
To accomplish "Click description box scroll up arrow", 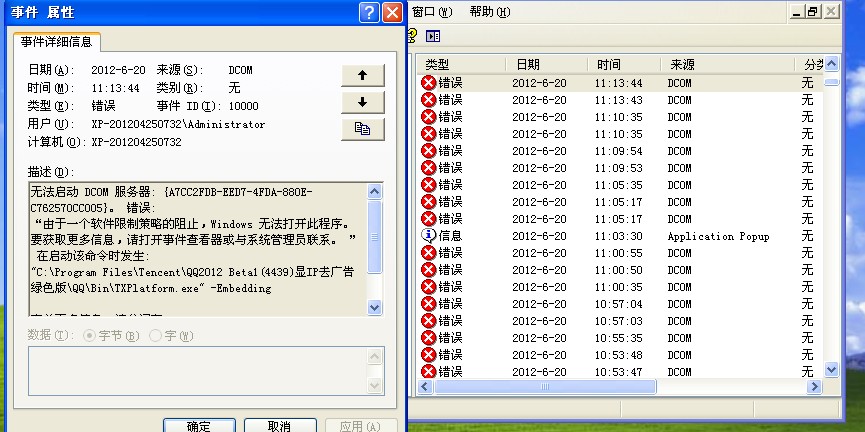I will (x=375, y=191).
